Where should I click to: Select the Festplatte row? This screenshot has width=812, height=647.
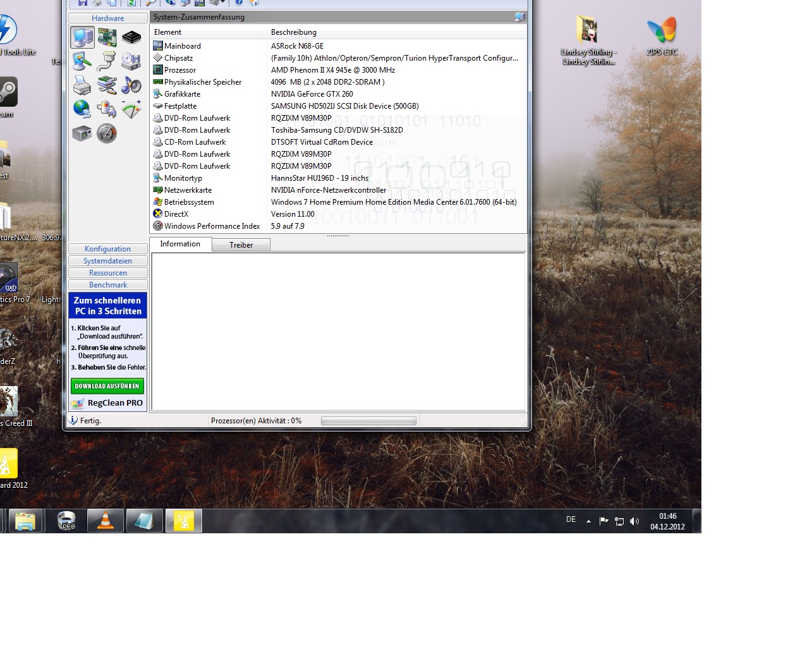[338, 106]
